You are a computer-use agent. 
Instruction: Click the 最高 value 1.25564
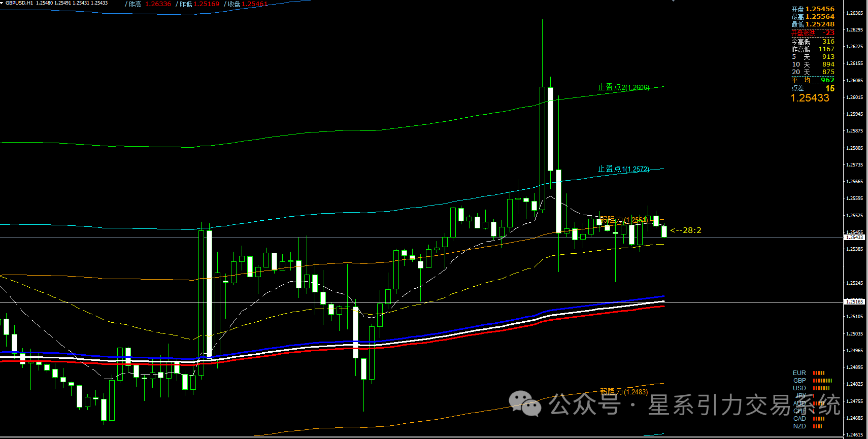820,17
